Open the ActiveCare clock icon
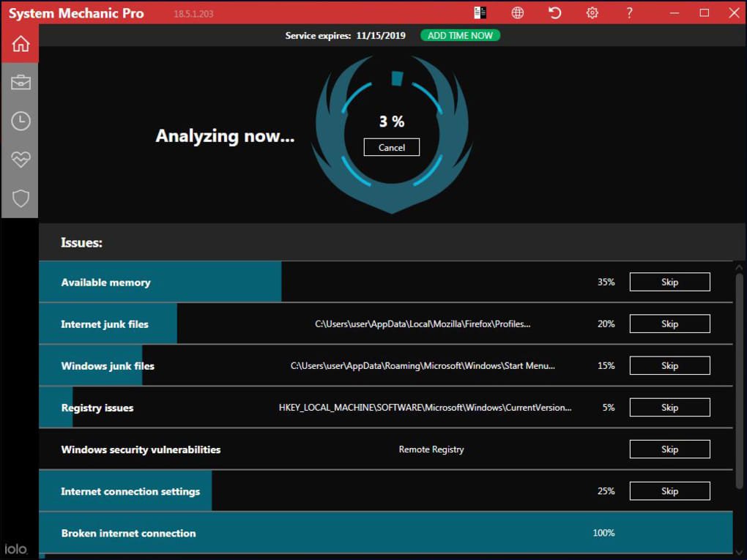Image resolution: width=747 pixels, height=560 pixels. coord(20,121)
